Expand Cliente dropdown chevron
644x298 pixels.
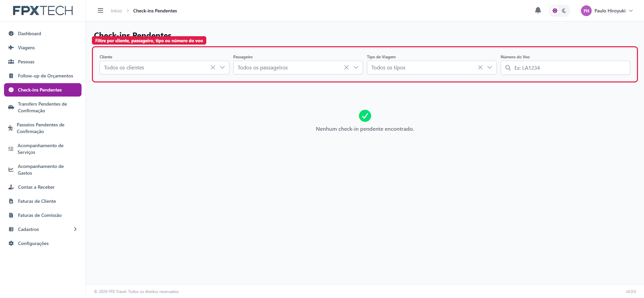click(222, 67)
